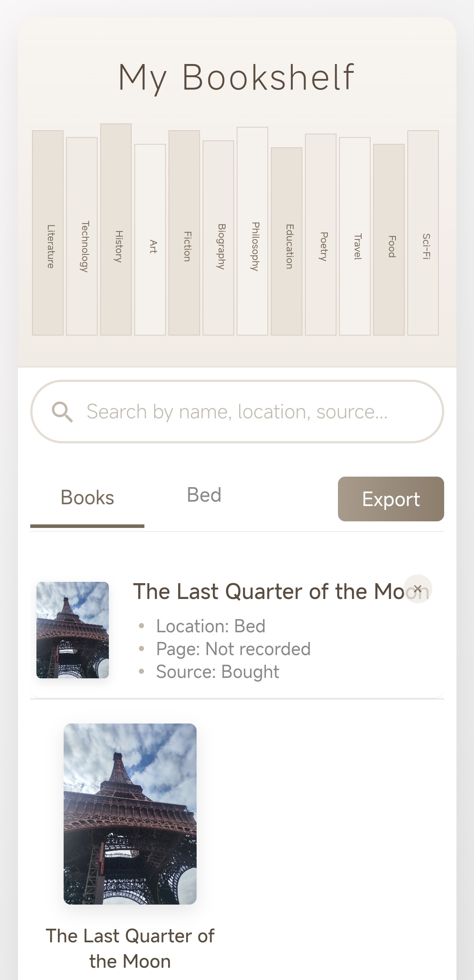Remove The Last Quarter of the Moon entry
Screen dimensions: 474x980
pyautogui.click(x=417, y=589)
